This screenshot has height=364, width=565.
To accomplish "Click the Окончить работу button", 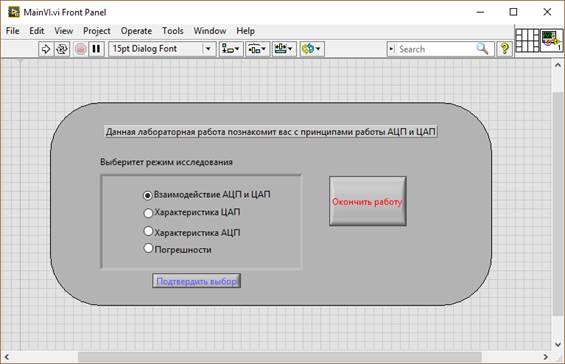I will [368, 201].
